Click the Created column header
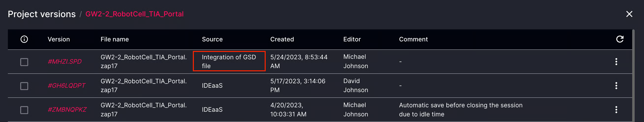Screen dimensions: 644x122 (x=282, y=39)
